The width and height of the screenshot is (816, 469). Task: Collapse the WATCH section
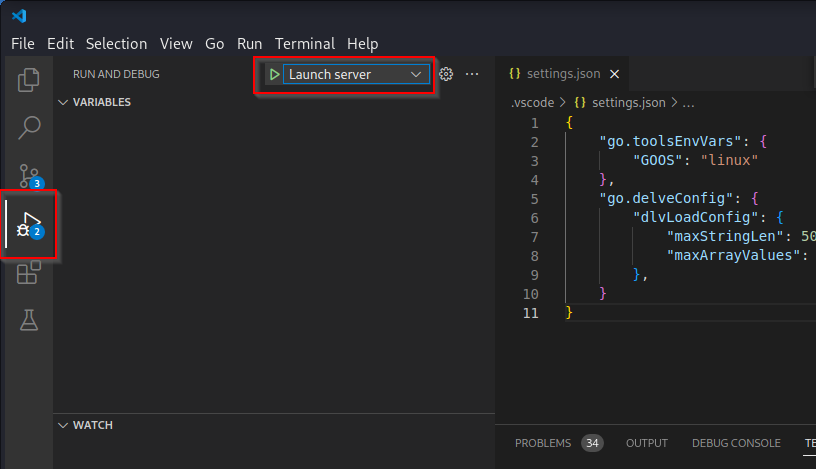point(86,425)
